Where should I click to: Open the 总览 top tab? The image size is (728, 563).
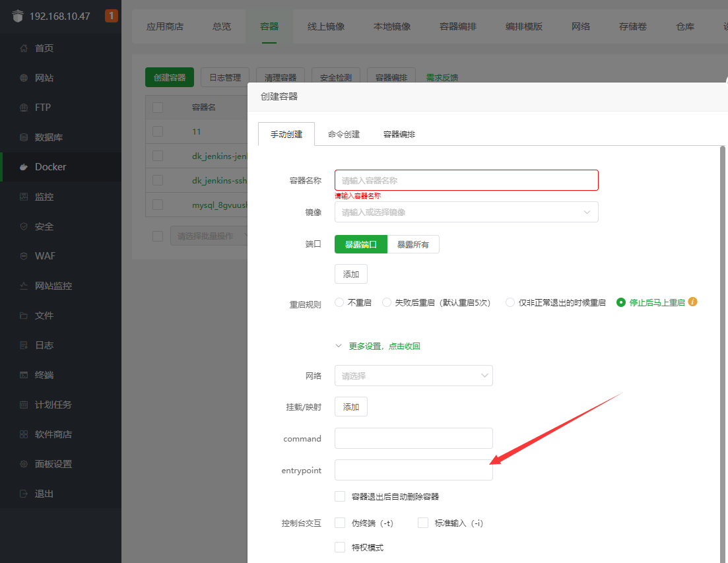(222, 27)
